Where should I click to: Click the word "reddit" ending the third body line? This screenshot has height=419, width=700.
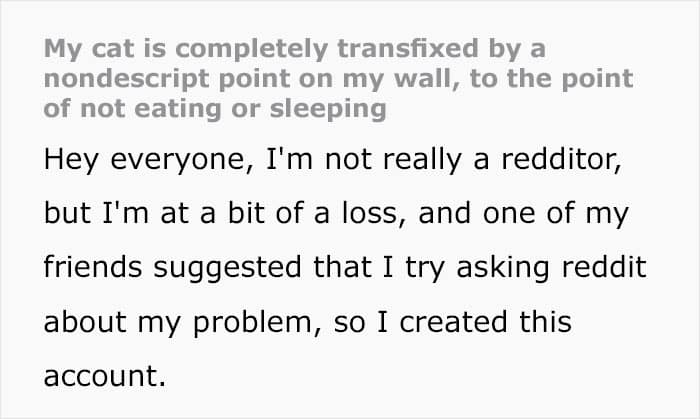(604, 266)
